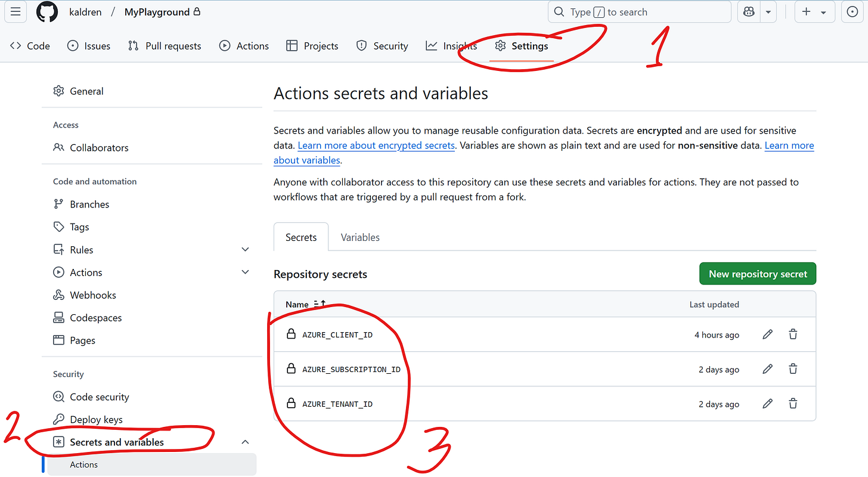Viewport: 868px width, 477px height.
Task: Open the Copilot icon button
Action: [749, 12]
